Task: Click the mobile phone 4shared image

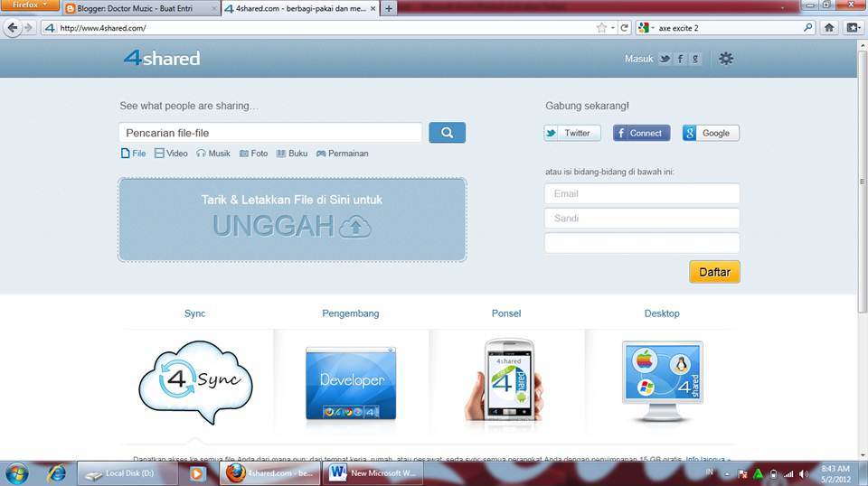Action: click(505, 379)
